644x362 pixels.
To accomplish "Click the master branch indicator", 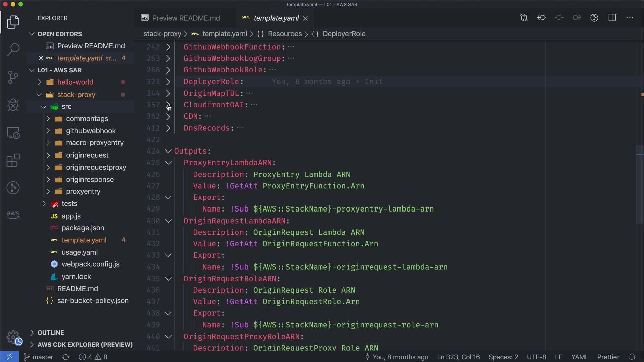I will tap(39, 357).
